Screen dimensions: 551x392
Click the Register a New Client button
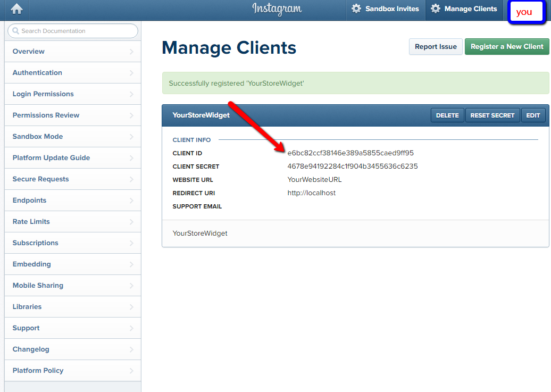pos(507,47)
